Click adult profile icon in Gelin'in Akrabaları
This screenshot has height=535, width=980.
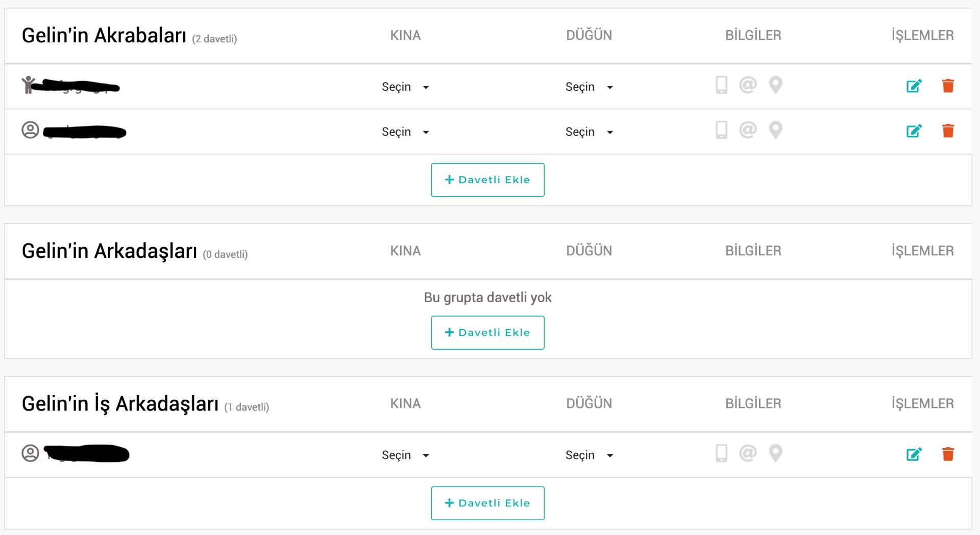click(30, 130)
